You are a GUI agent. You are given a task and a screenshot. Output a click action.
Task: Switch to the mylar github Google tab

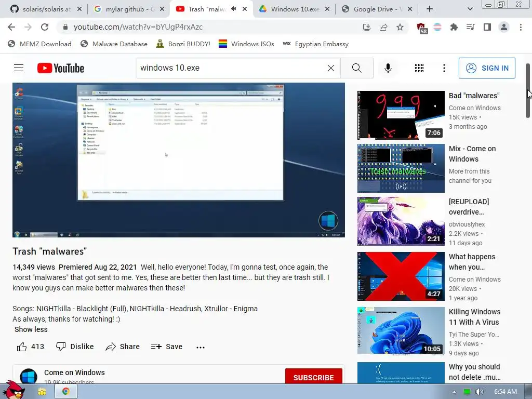coord(129,9)
